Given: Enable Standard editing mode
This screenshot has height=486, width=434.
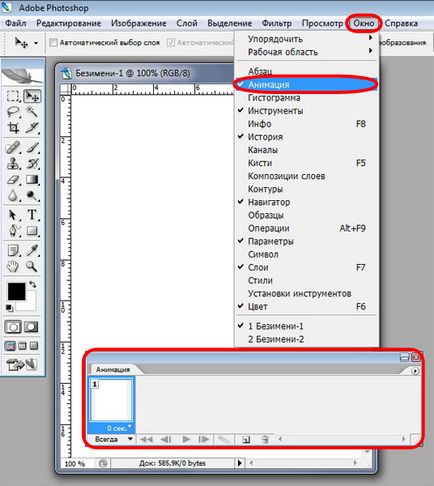Looking at the screenshot, I should 13,327.
